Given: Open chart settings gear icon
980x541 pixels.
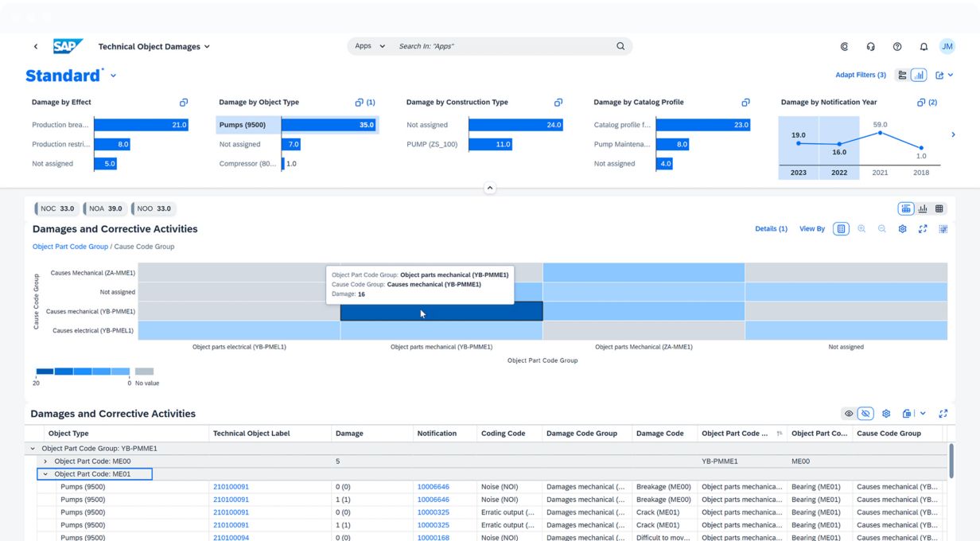Looking at the screenshot, I should tap(902, 229).
